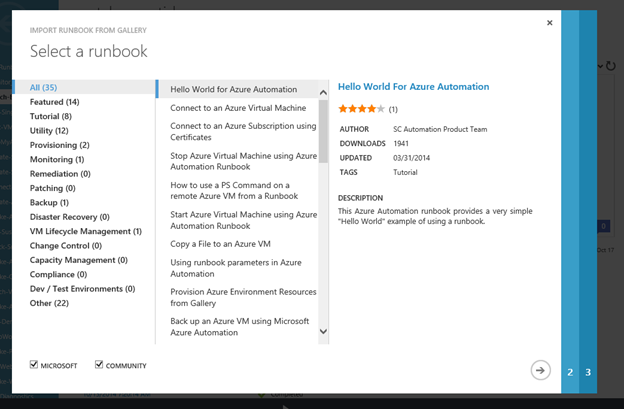624x409 pixels.
Task: Toggle the Microsoft checkbox
Action: (x=35, y=365)
